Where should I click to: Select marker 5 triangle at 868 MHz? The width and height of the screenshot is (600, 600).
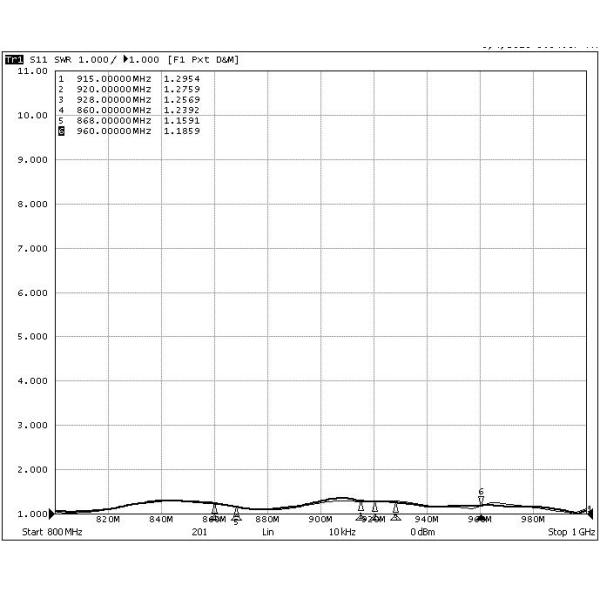(236, 512)
